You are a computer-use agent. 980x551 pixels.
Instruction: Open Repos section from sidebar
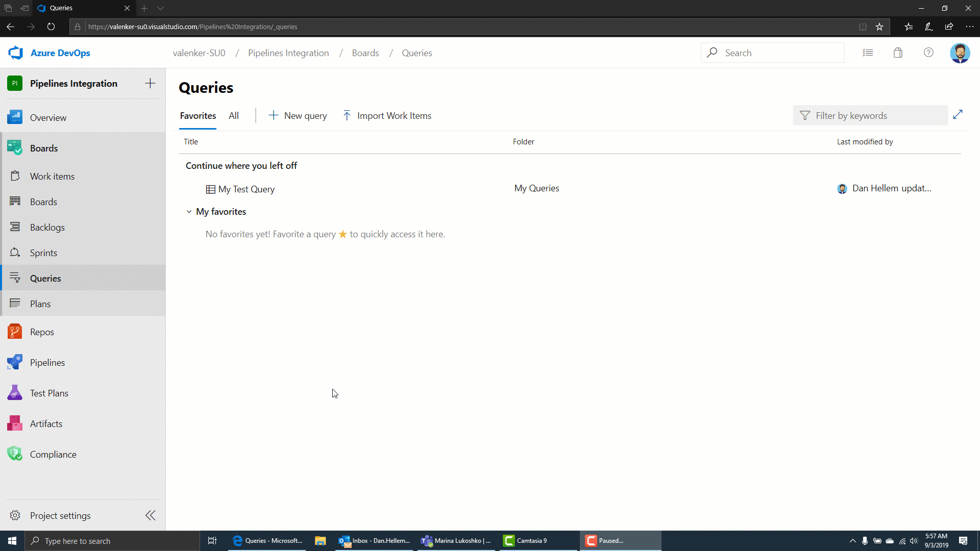[x=42, y=331]
